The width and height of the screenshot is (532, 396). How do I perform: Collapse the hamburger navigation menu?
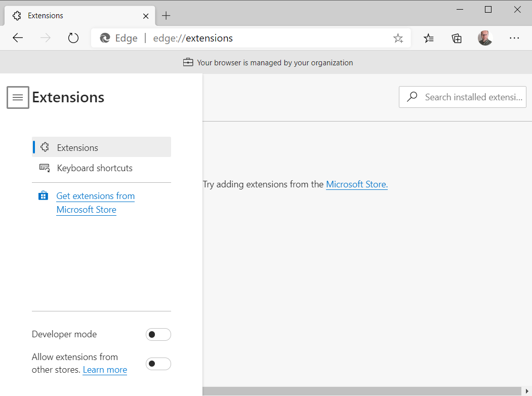[x=18, y=97]
